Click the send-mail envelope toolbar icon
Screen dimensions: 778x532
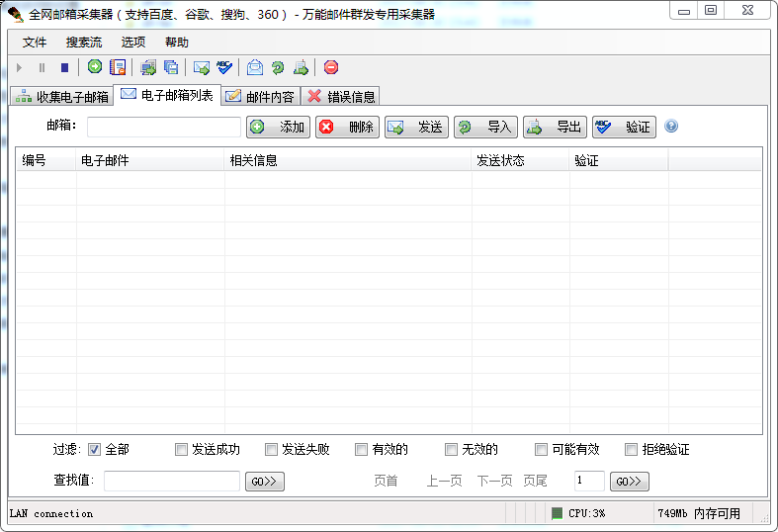tap(202, 67)
